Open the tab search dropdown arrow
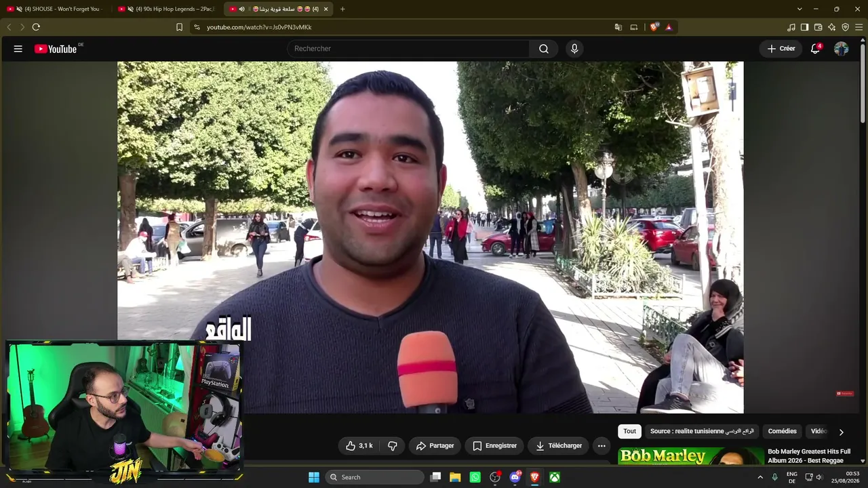Screen dimensions: 868x488 click(800, 9)
